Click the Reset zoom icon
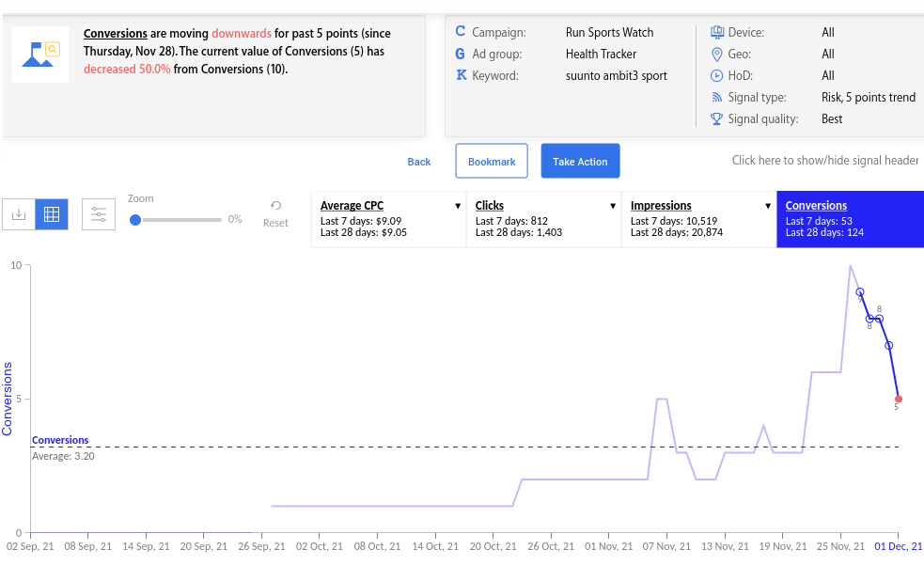 [x=275, y=206]
